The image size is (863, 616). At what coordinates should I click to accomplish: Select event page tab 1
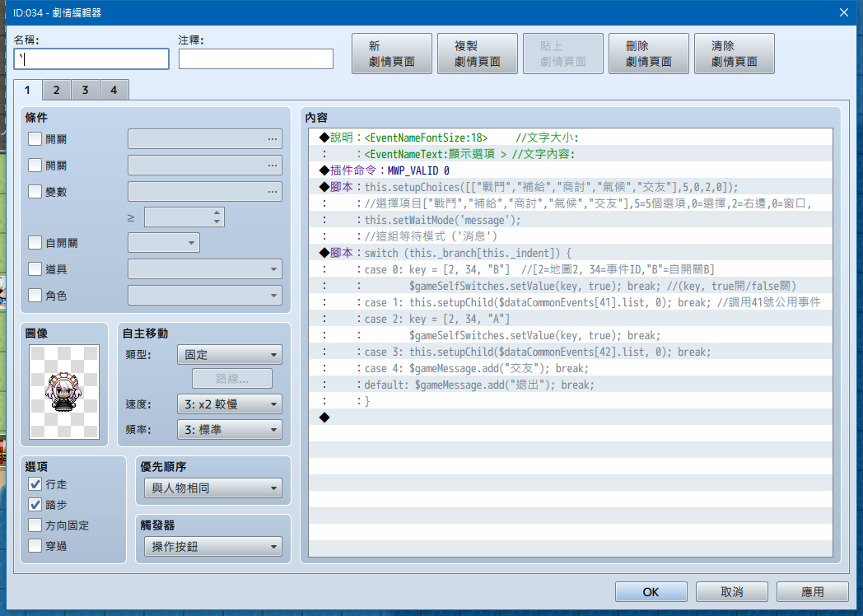(27, 90)
